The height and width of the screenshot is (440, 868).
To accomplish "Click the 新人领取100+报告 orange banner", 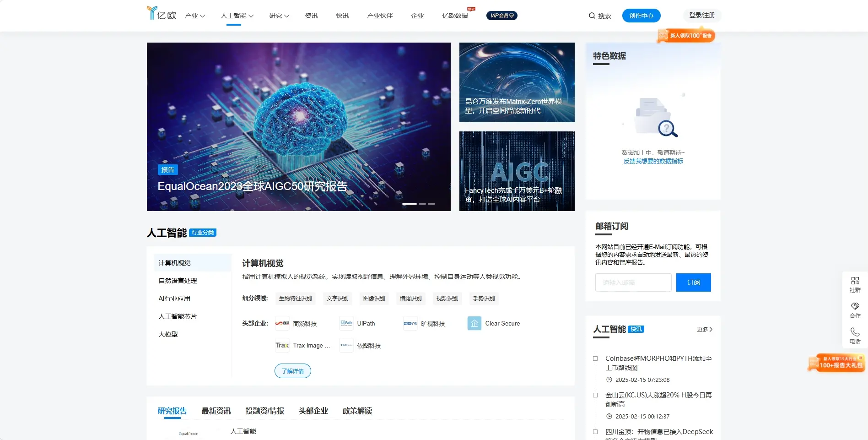I will coord(686,35).
